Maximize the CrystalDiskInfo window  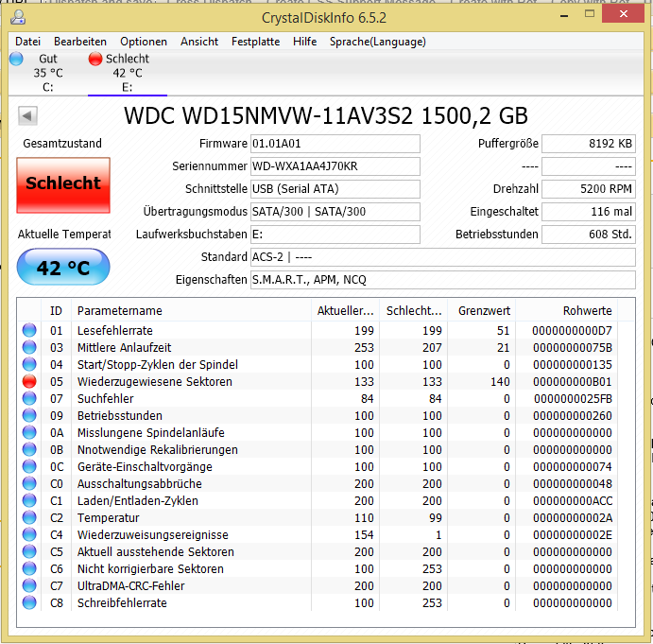click(590, 14)
